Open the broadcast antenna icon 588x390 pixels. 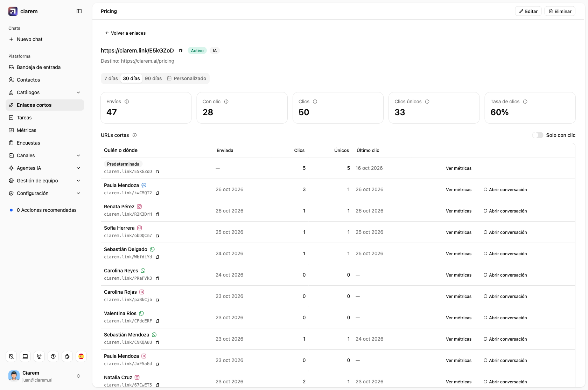click(39, 356)
